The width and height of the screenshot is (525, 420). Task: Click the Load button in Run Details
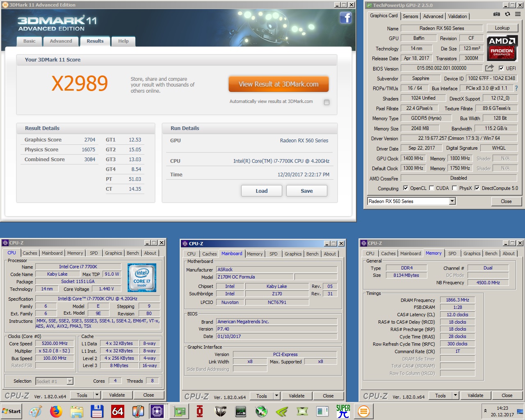tap(262, 191)
